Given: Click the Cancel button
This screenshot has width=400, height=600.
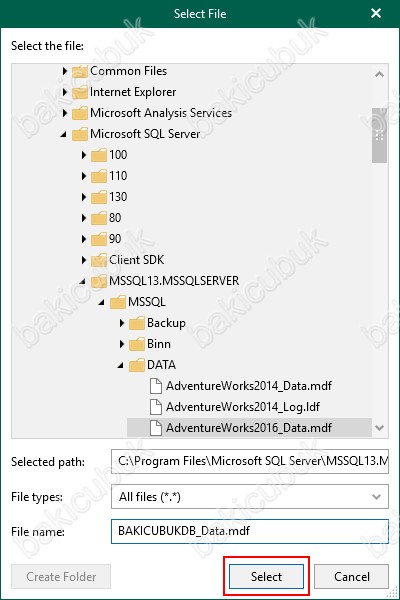Looking at the screenshot, I should 351,576.
